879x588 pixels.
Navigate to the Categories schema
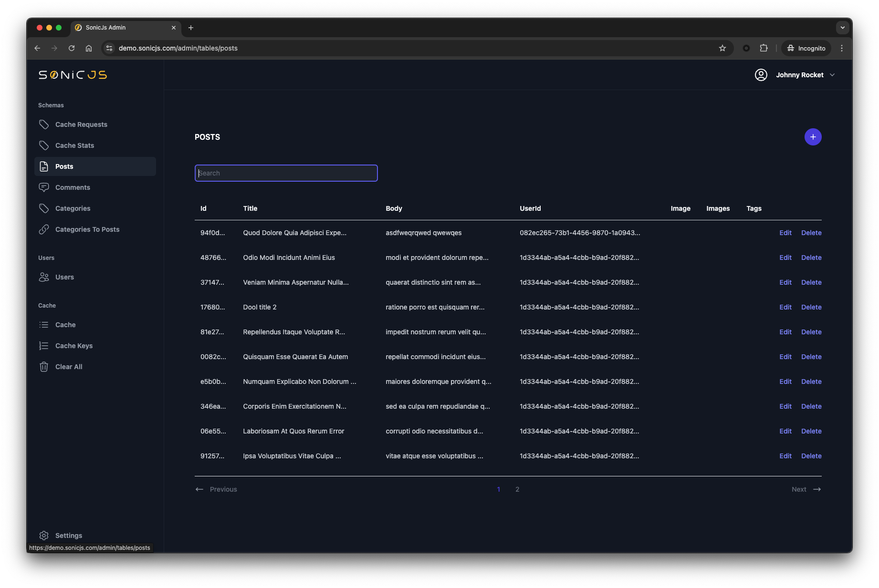(x=73, y=208)
